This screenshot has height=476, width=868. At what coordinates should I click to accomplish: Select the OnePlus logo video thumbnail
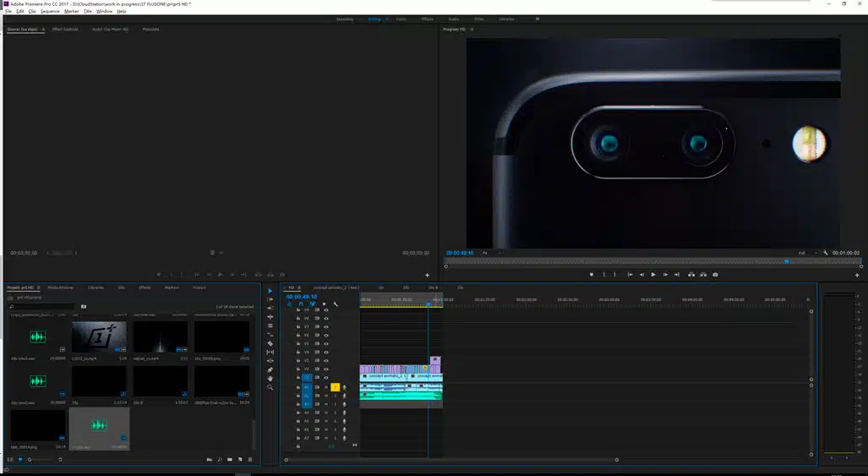(99, 336)
